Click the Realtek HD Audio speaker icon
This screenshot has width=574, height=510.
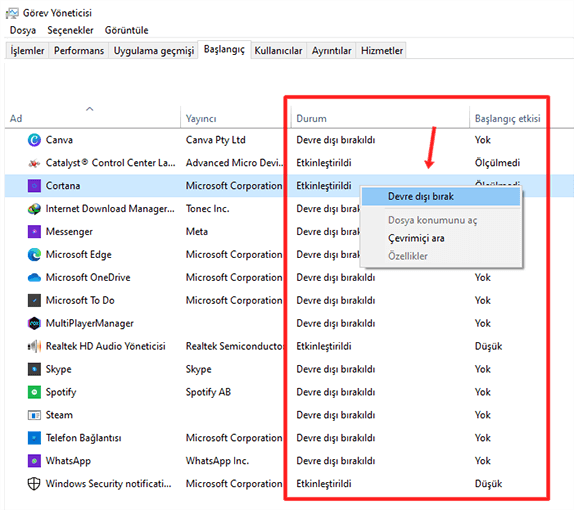(34, 346)
